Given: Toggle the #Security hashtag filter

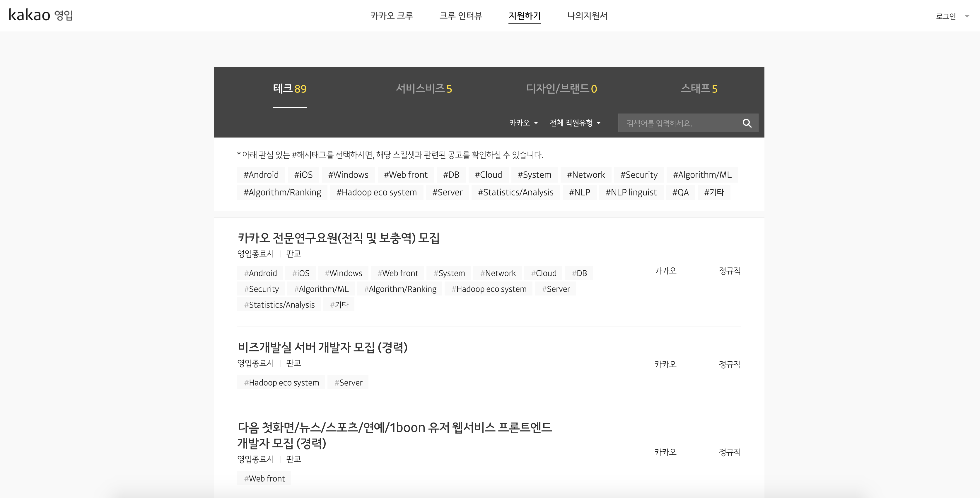Looking at the screenshot, I should pyautogui.click(x=639, y=175).
